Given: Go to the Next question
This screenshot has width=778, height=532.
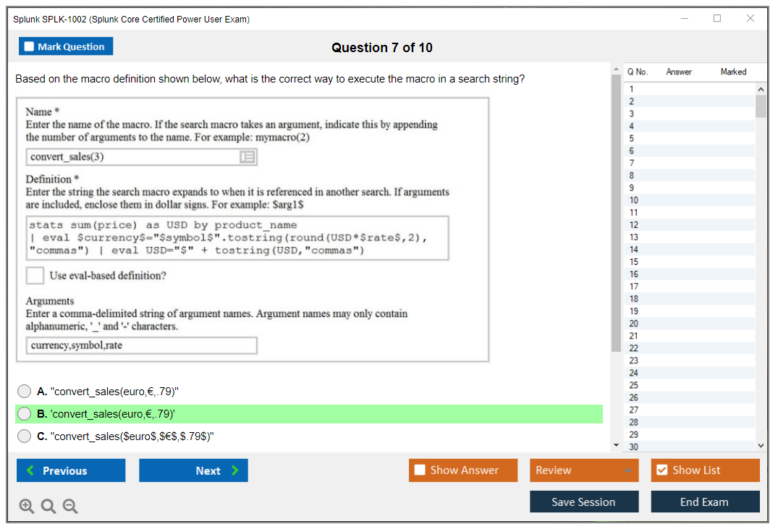Looking at the screenshot, I should [x=193, y=470].
